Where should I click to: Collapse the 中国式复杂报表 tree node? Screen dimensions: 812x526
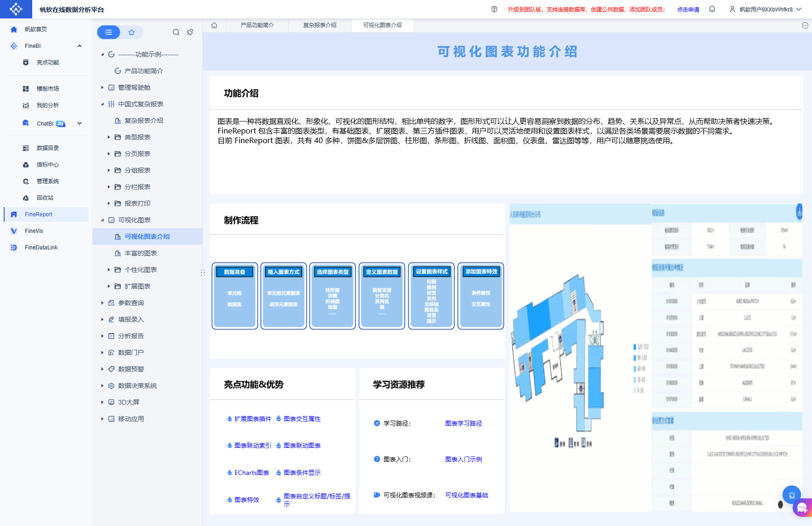pyautogui.click(x=102, y=104)
